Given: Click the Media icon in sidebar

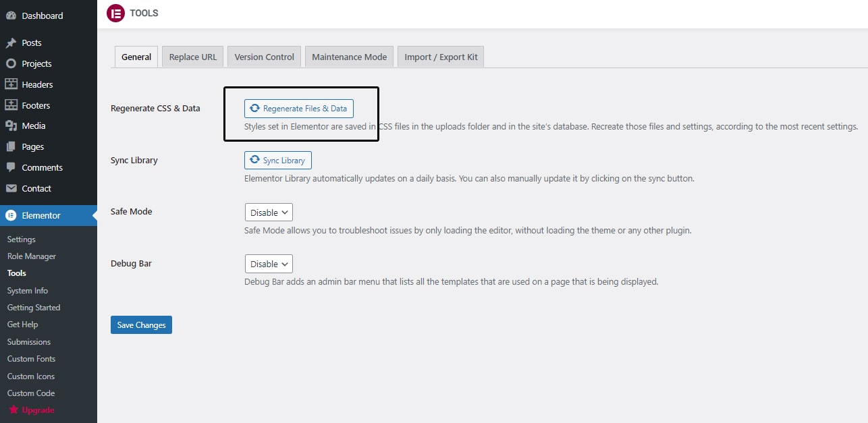Looking at the screenshot, I should point(11,125).
